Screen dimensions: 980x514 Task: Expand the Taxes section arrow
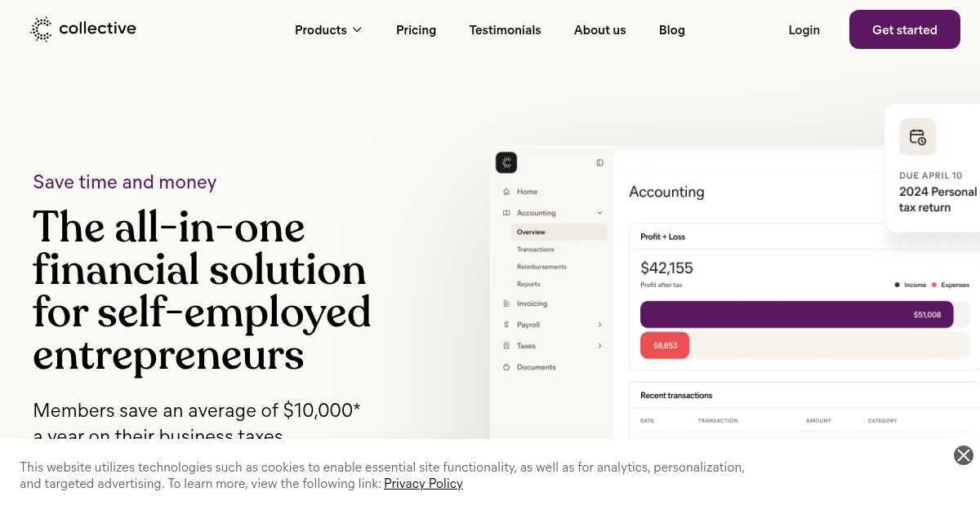(x=599, y=346)
